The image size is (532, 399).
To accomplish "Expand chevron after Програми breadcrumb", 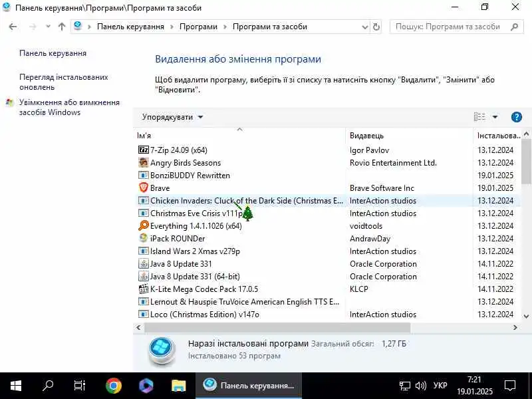I will pyautogui.click(x=225, y=27).
